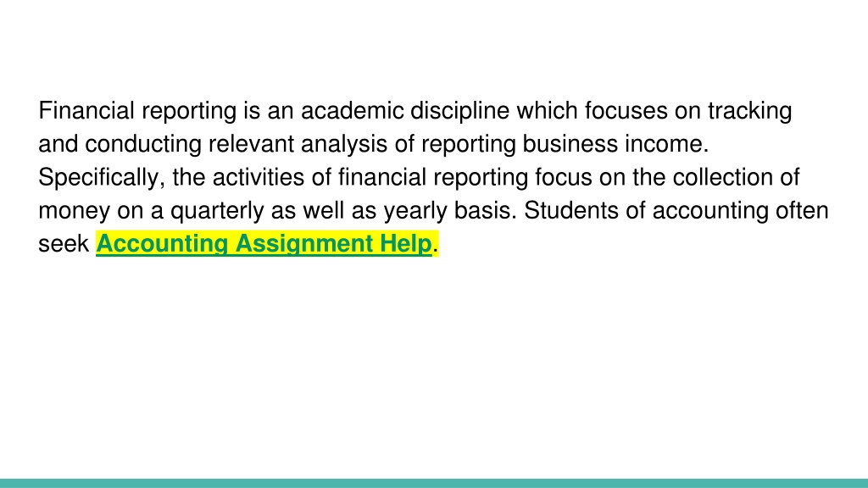868x488 pixels.
Task: Click the word "seek" before the link
Action: 64,243
